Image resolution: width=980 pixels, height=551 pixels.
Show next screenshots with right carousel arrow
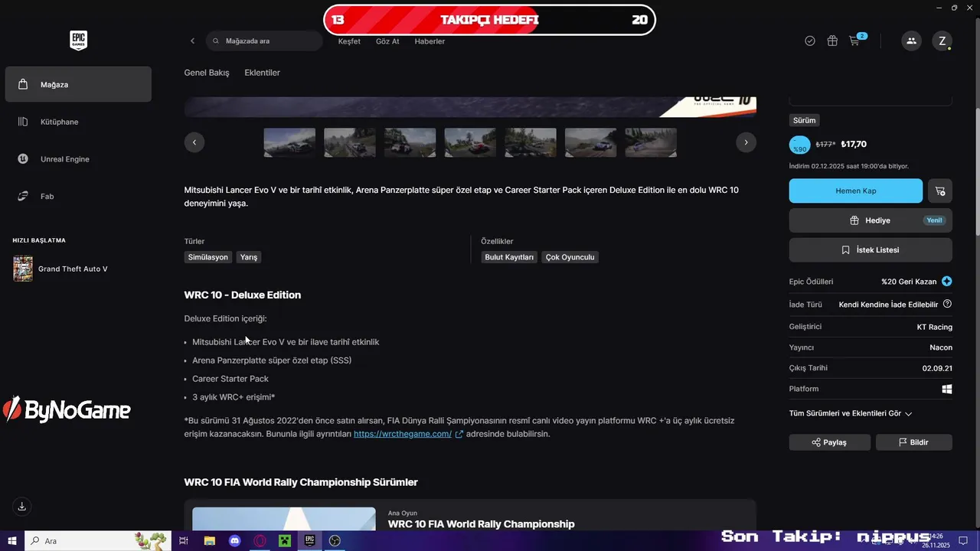tap(746, 142)
